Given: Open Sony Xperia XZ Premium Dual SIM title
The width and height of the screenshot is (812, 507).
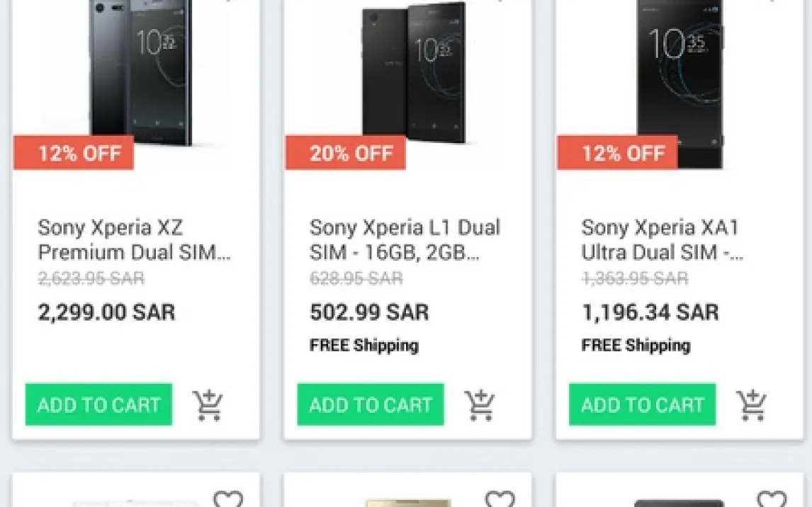Looking at the screenshot, I should (x=134, y=240).
